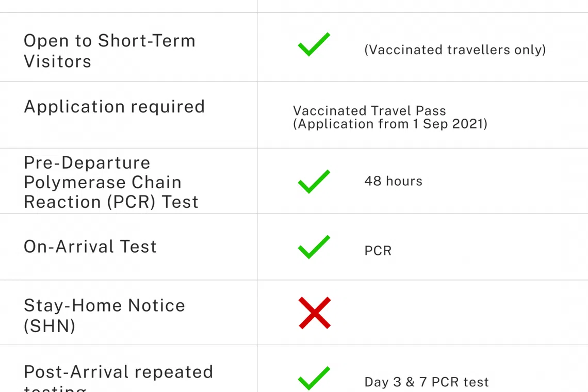Screen dimensions: 588x392
Task: Click the 'PCR' value for On-Arrival Test
Action: (378, 251)
